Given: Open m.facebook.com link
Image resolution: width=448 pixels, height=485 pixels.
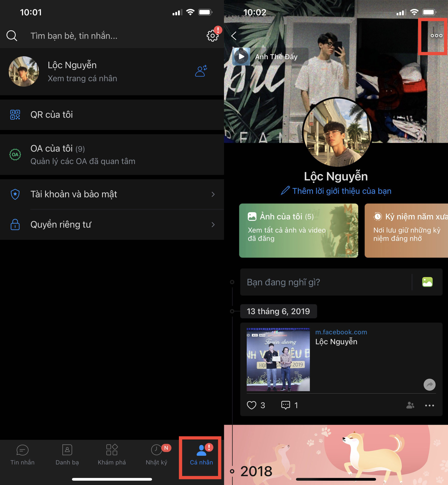Looking at the screenshot, I should click(341, 332).
